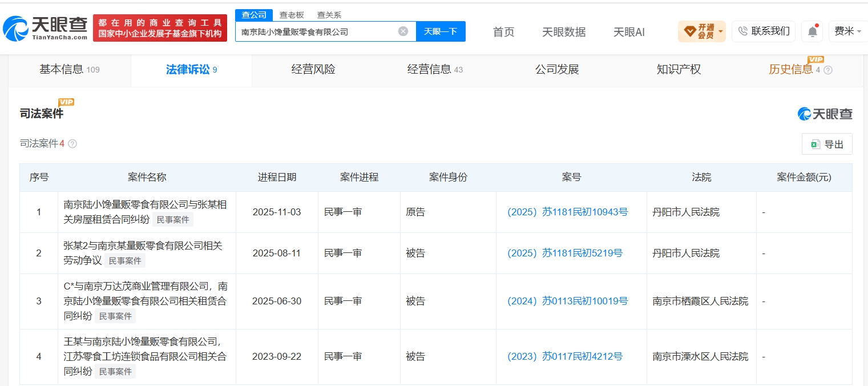
Task: Click the TianYanCha logo
Action: tap(46, 28)
